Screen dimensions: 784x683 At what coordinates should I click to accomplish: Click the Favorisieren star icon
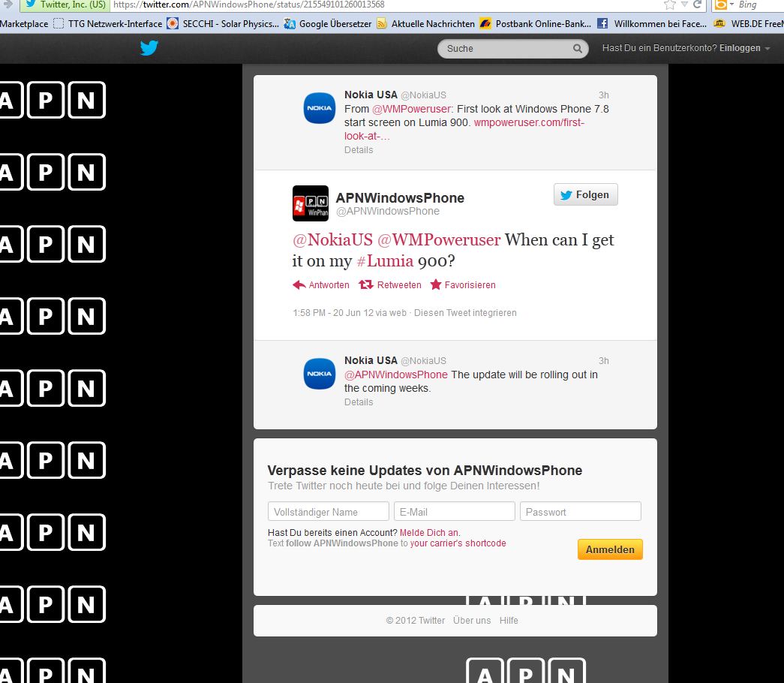click(436, 284)
